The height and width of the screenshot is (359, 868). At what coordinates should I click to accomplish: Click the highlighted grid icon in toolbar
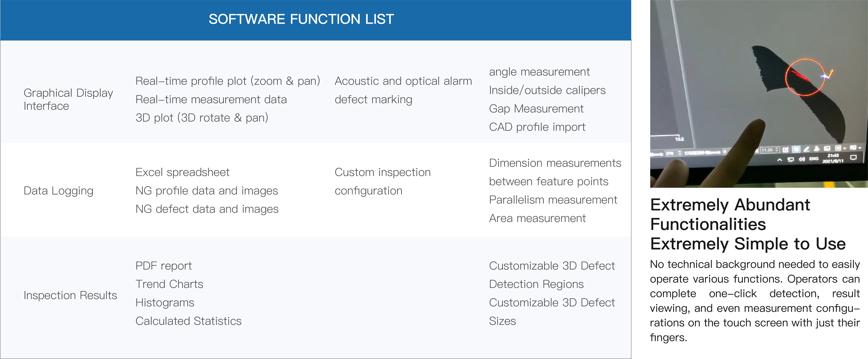coord(796,149)
